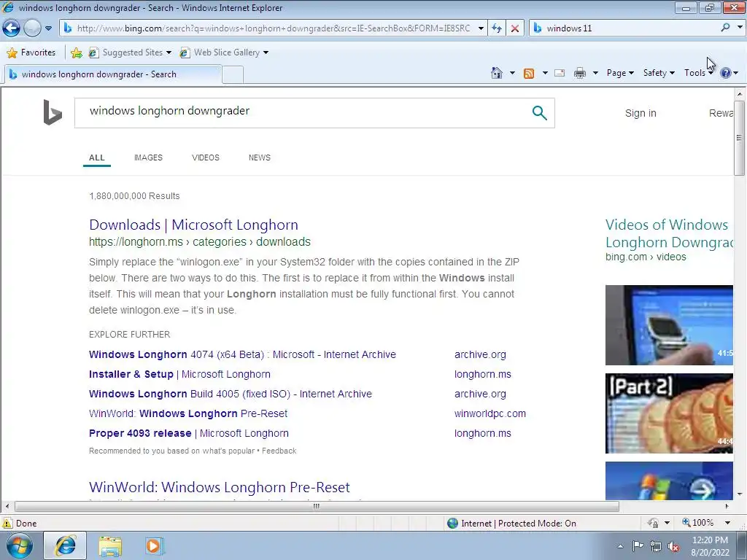Open the Windows Start orb

coord(20,545)
